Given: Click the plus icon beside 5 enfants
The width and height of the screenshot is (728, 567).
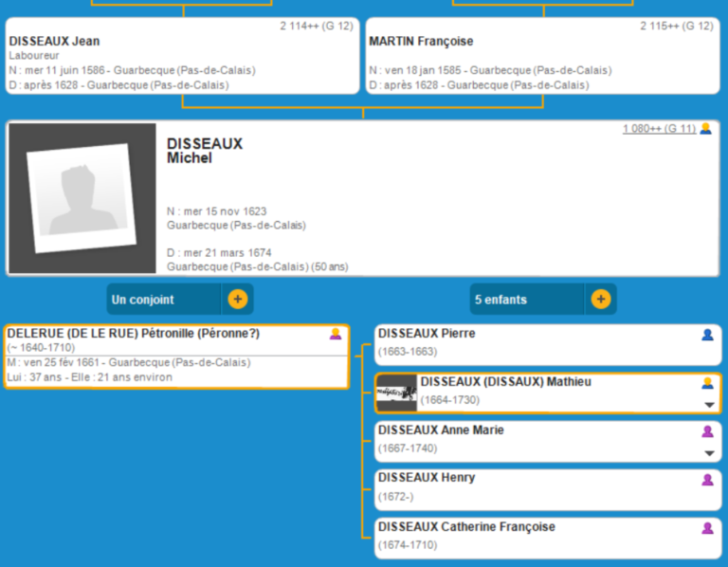Looking at the screenshot, I should (x=600, y=299).
